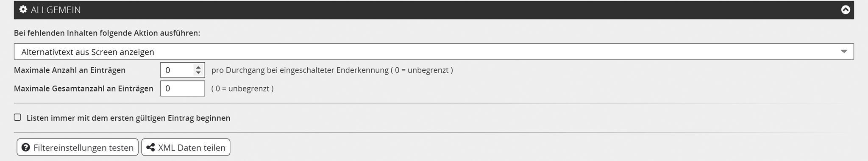
Task: Click the 'Maximale Gesamtanzahl an Einträgen' label
Action: pos(83,89)
